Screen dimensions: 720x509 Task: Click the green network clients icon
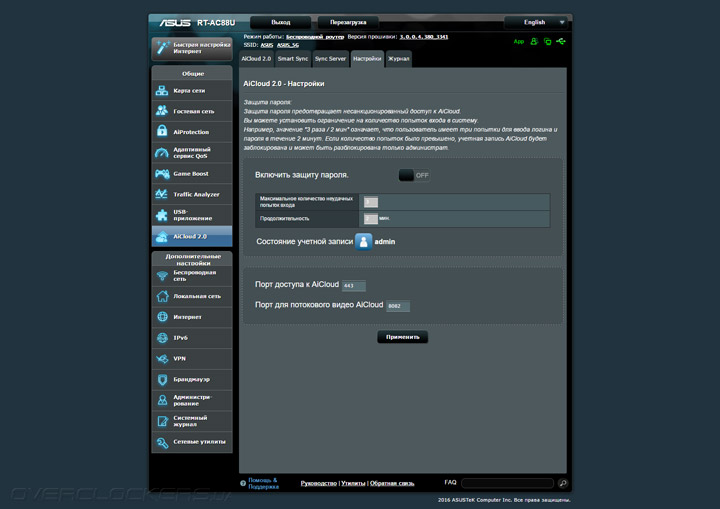pos(547,41)
